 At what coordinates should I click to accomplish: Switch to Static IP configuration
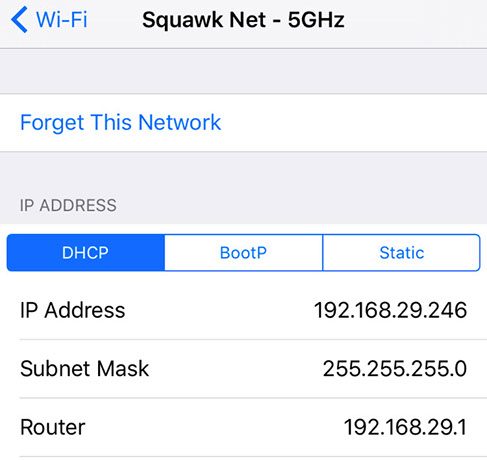[401, 253]
